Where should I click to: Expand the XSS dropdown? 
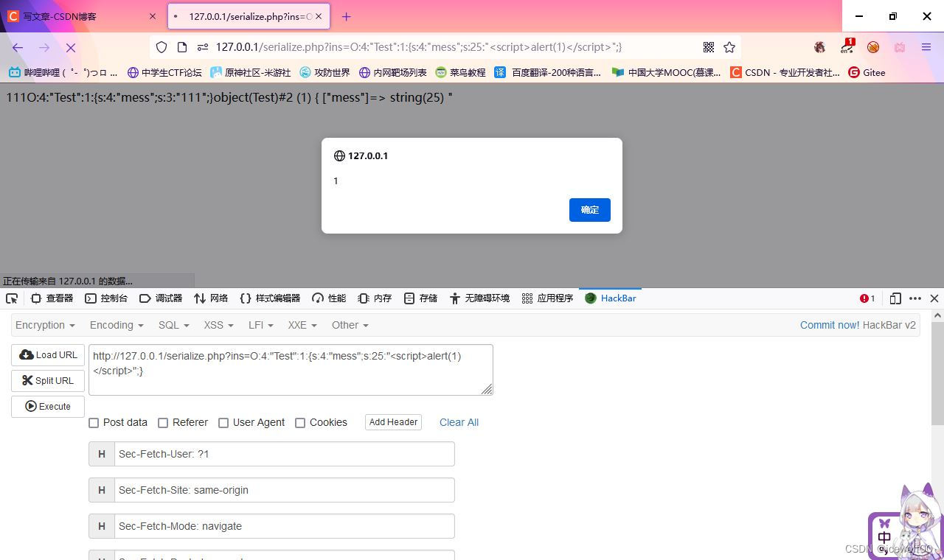coord(218,325)
